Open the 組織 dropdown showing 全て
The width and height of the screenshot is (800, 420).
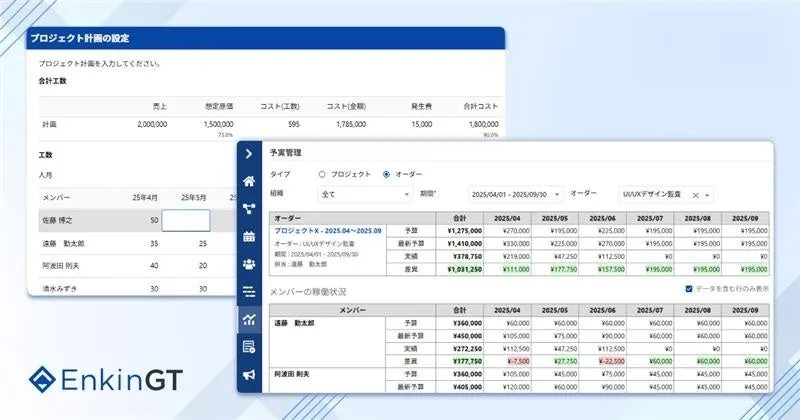pyautogui.click(x=365, y=194)
